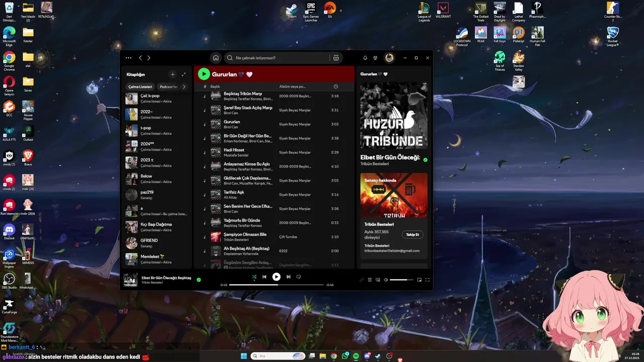Open the Windows Start button

click(244, 356)
